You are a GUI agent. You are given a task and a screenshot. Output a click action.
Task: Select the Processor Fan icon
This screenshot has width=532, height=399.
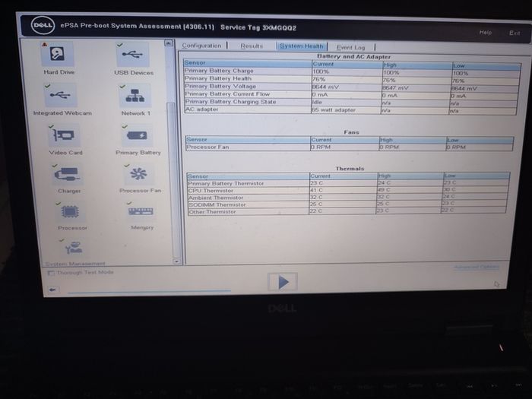click(139, 174)
